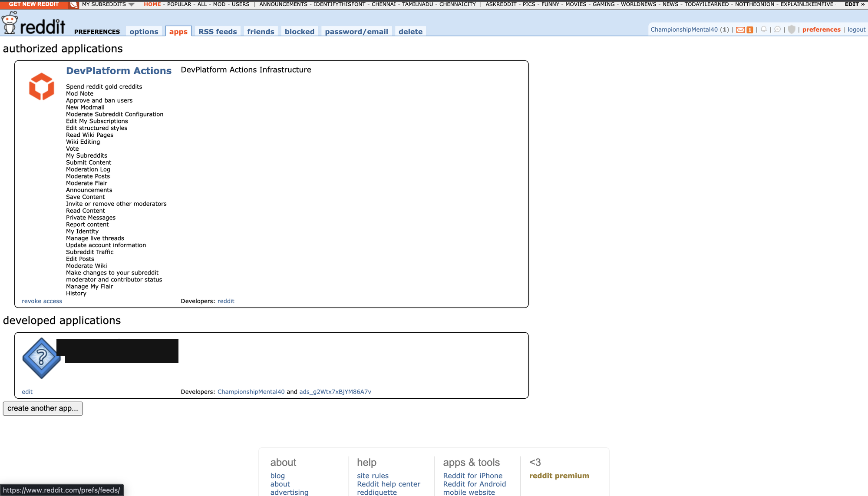This screenshot has width=868, height=496.
Task: Click the 'Spend reddit gold creddits' permission text
Action: point(104,87)
